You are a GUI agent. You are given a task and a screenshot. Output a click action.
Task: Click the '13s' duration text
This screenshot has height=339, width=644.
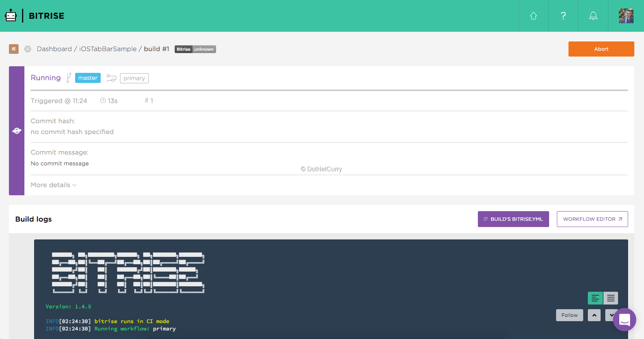[x=113, y=101]
